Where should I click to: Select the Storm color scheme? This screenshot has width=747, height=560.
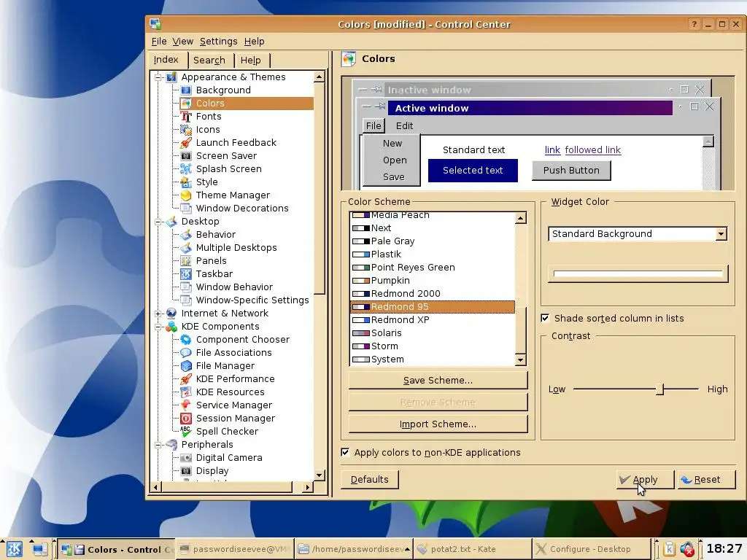coord(432,346)
